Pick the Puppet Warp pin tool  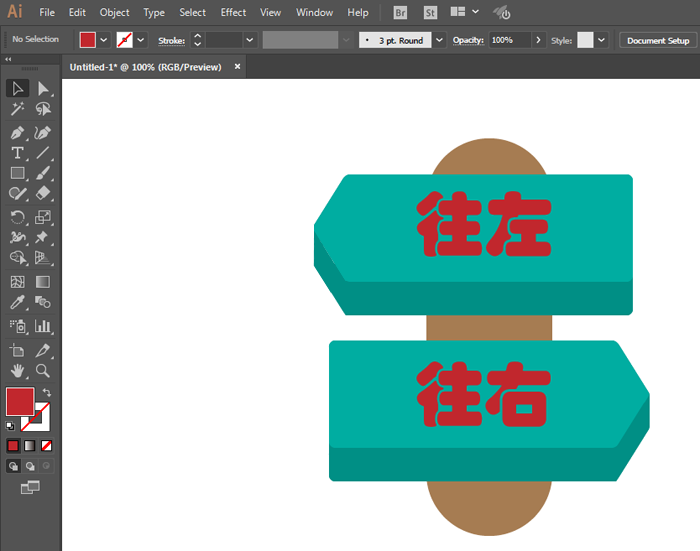point(43,237)
